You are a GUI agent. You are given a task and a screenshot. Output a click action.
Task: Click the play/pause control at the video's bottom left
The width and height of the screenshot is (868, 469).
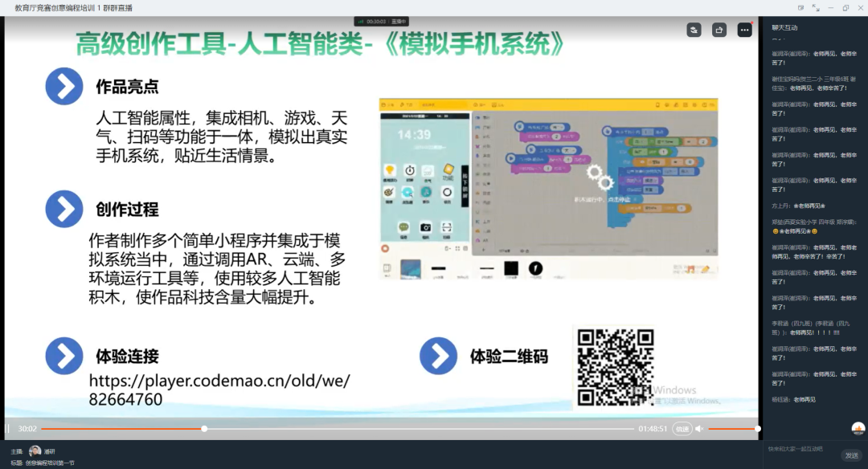(9, 429)
